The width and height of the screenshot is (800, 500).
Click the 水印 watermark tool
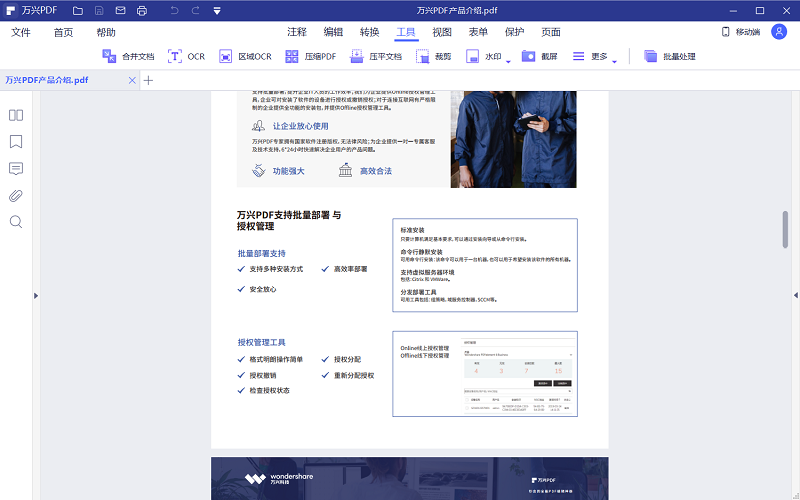coord(484,56)
